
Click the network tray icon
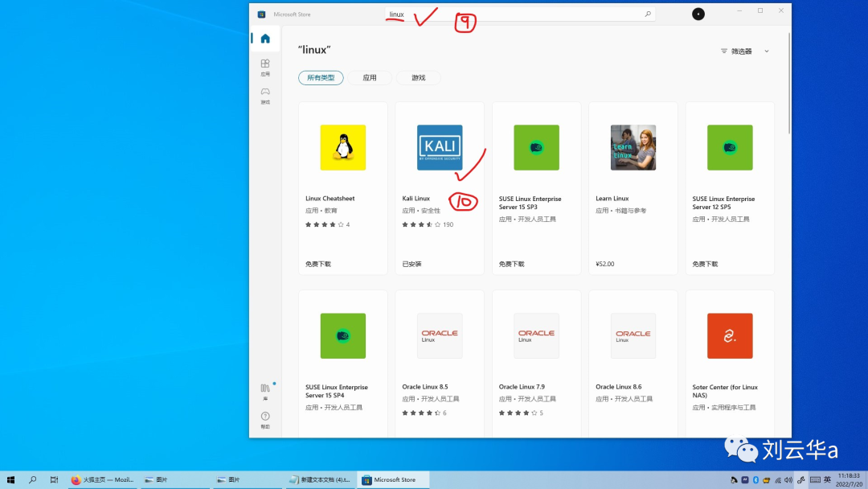click(778, 480)
